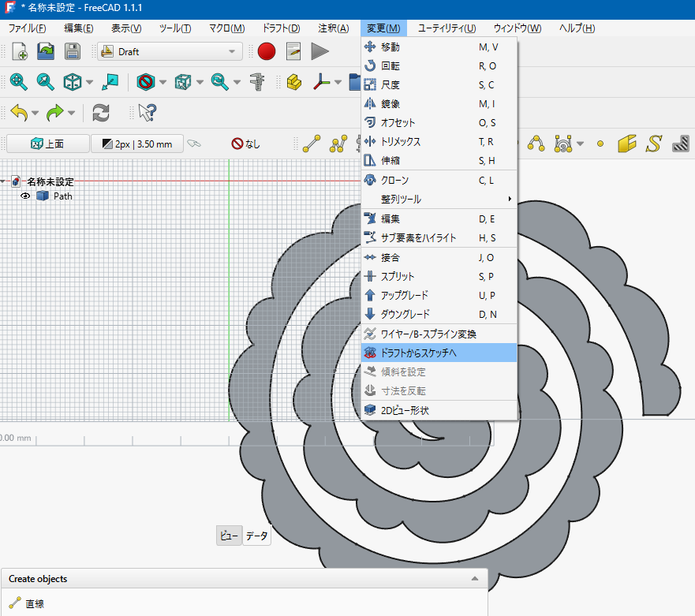Click the 上面 working plane button
This screenshot has height=616, width=695.
[x=48, y=144]
